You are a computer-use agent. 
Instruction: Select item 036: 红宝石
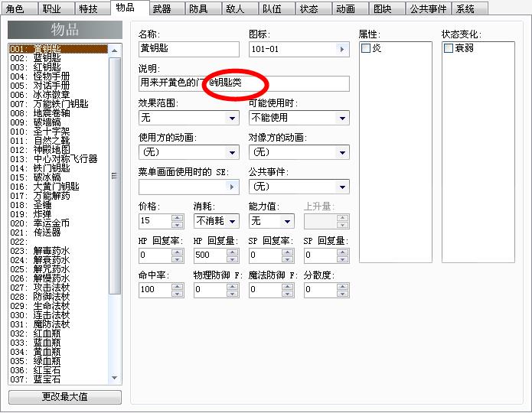(58, 370)
